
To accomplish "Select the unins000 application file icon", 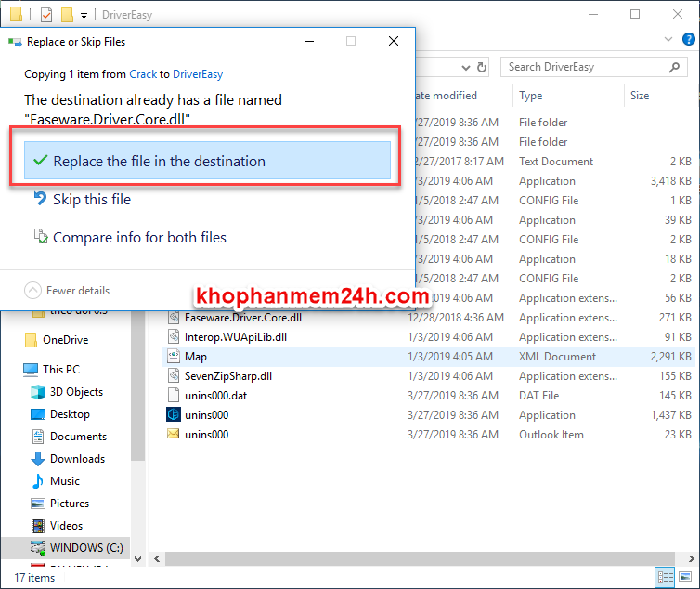I will point(173,415).
